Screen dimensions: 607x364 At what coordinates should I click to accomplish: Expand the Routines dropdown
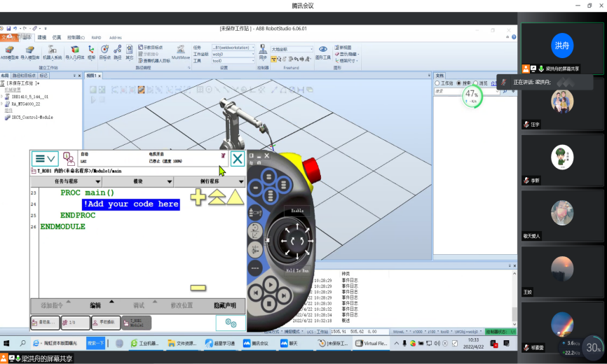pos(209,181)
